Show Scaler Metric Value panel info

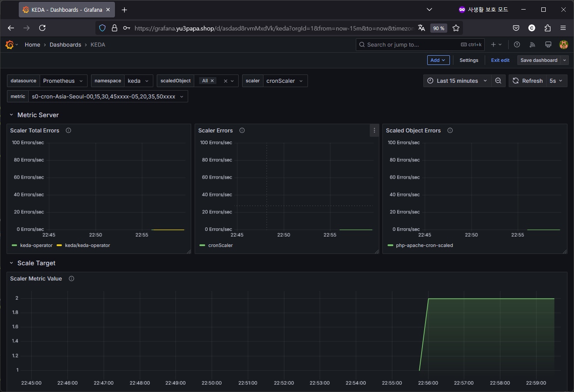click(71, 278)
